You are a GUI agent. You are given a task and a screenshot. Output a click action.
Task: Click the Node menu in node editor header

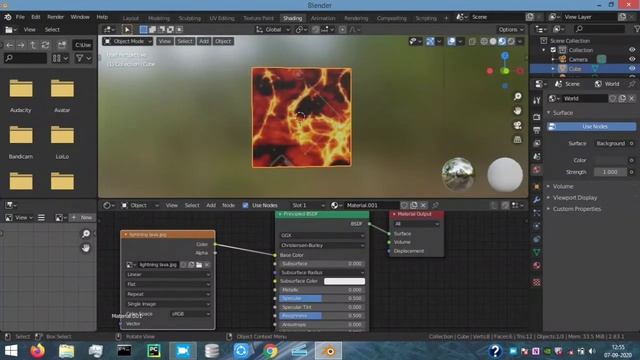point(229,205)
